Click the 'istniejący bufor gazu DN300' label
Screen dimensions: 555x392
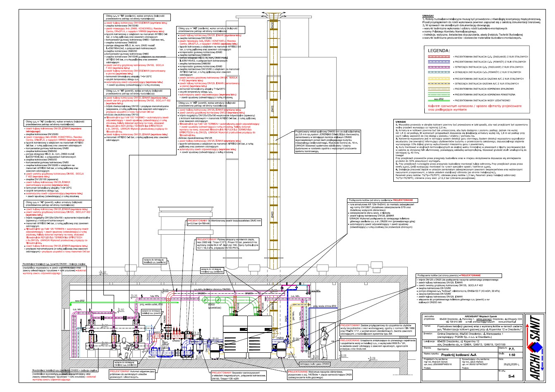pos(315,364)
